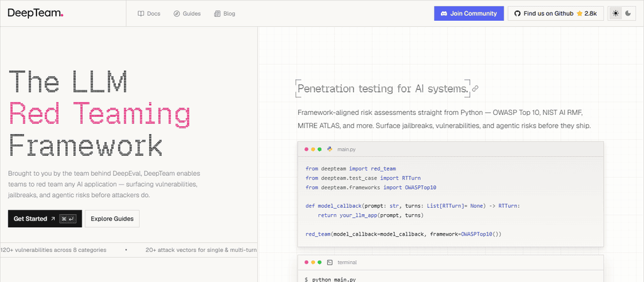
Task: Click the "import OWASPTop10" code line
Action: click(x=371, y=187)
